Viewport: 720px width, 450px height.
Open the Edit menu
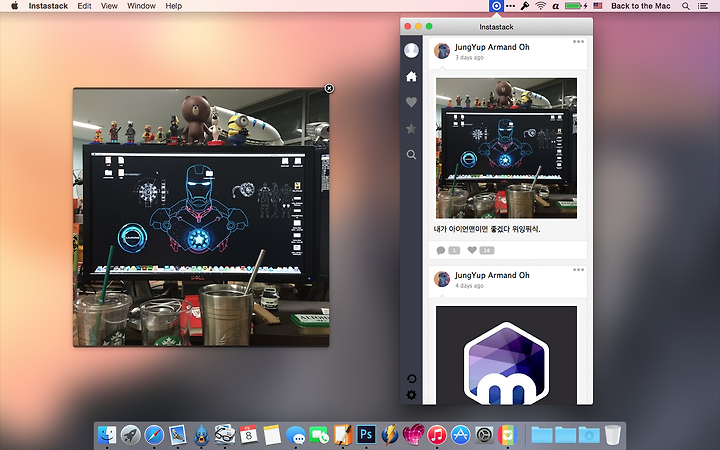click(84, 6)
